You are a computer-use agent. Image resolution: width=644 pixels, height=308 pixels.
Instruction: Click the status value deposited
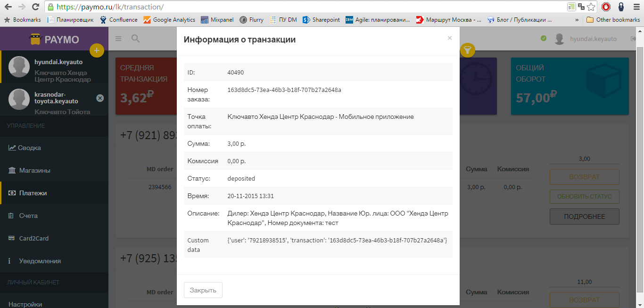point(241,179)
